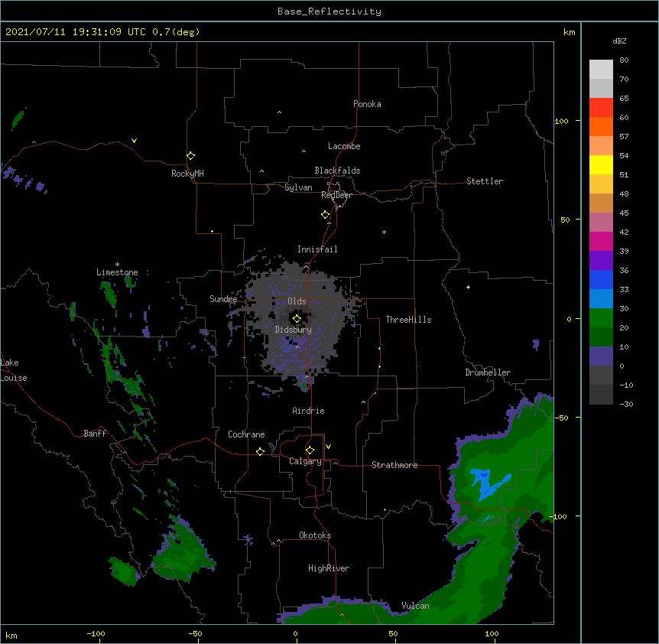
Task: Select the green 30 dBZ legend swatch
Action: 601,318
